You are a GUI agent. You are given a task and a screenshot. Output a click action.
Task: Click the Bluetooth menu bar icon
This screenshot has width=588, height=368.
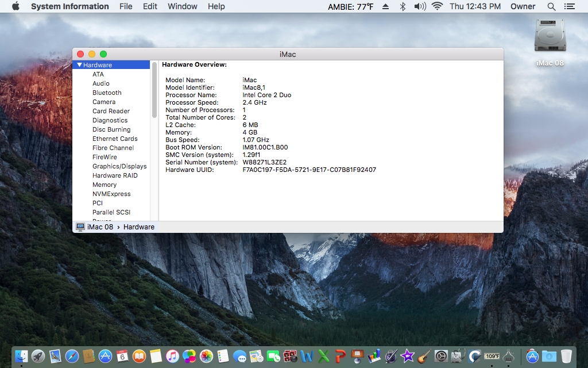click(x=403, y=6)
